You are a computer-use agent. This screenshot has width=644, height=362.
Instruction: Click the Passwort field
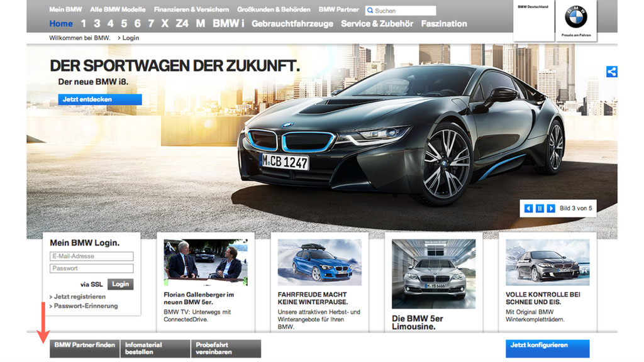point(92,268)
